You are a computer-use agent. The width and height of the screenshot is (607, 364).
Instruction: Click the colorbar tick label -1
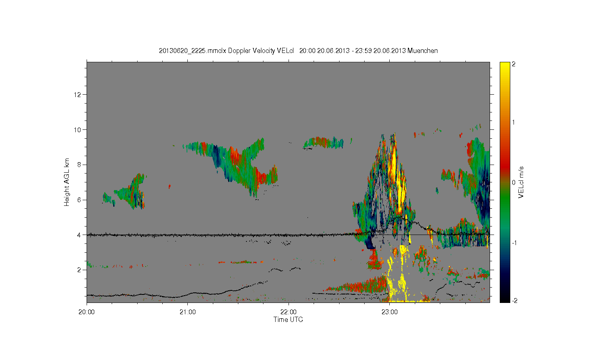[x=514, y=243]
